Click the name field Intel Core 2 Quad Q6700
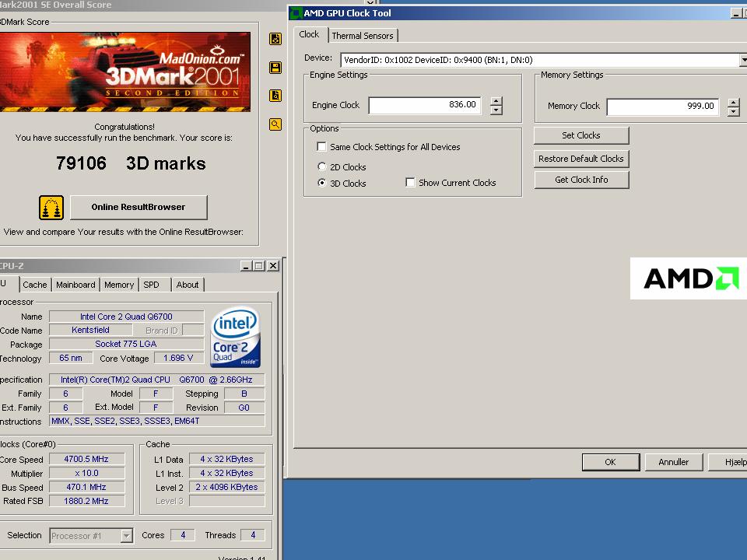Image resolution: width=747 pixels, height=560 pixels. (x=126, y=317)
